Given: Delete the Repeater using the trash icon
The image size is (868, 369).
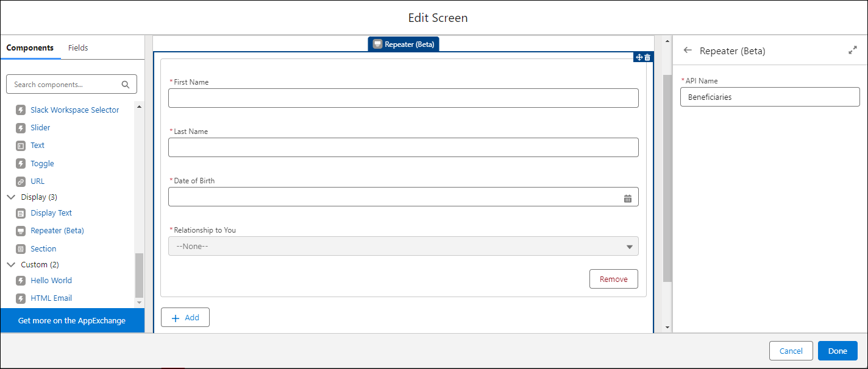Looking at the screenshot, I should click(x=647, y=57).
